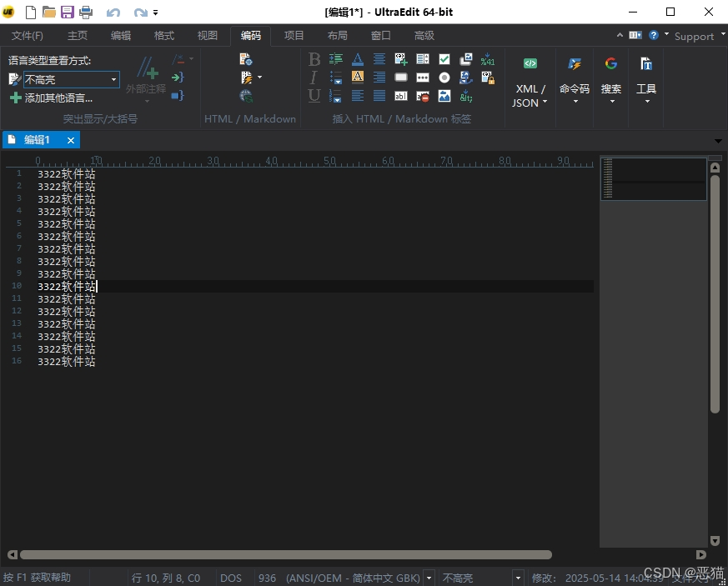Apply the Italic HTML tag
Image resolution: width=728 pixels, height=586 pixels.
pos(314,78)
